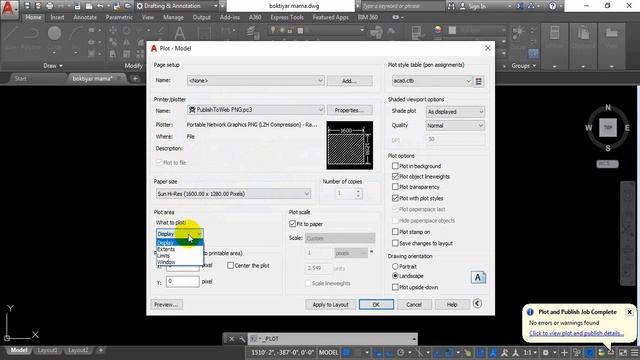Image resolution: width=640 pixels, height=360 pixels.
Task: Cancel the Plot dialog
Action: pyautogui.click(x=414, y=304)
